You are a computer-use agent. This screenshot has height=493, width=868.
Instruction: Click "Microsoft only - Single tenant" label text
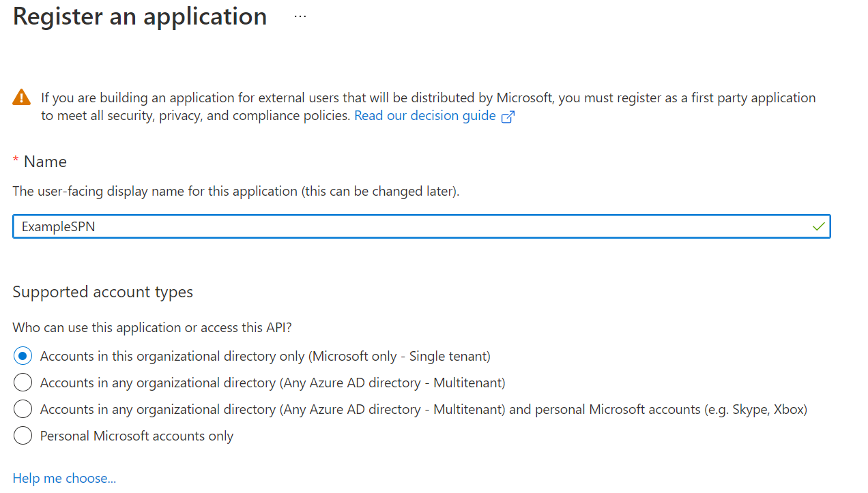(x=399, y=356)
